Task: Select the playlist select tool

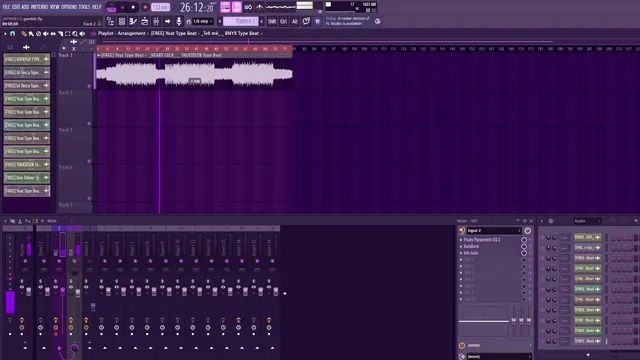Action: click(68, 34)
